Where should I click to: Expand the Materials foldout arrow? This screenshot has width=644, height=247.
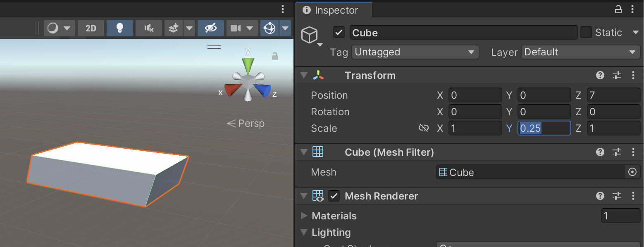click(304, 216)
